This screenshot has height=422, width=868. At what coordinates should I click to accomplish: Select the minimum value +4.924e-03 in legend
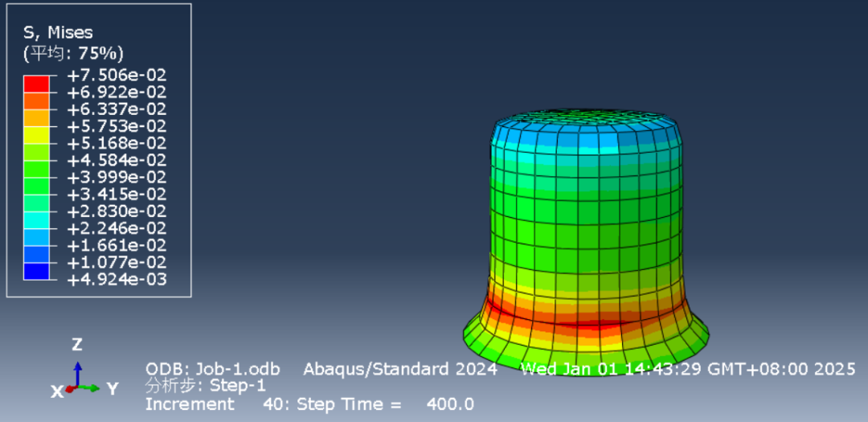(116, 280)
